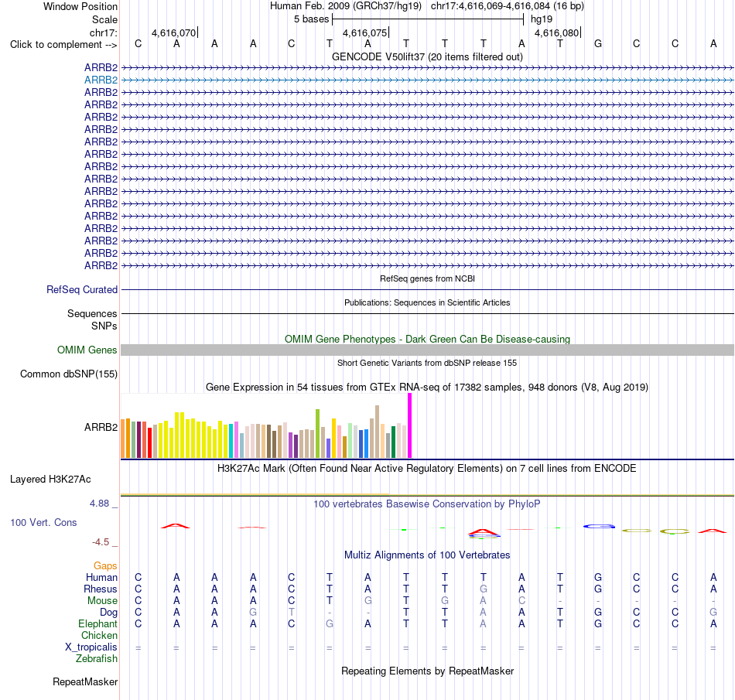Select the X_tropicalis species row label
Image resolution: width=735 pixels, height=700 pixels.
point(91,647)
